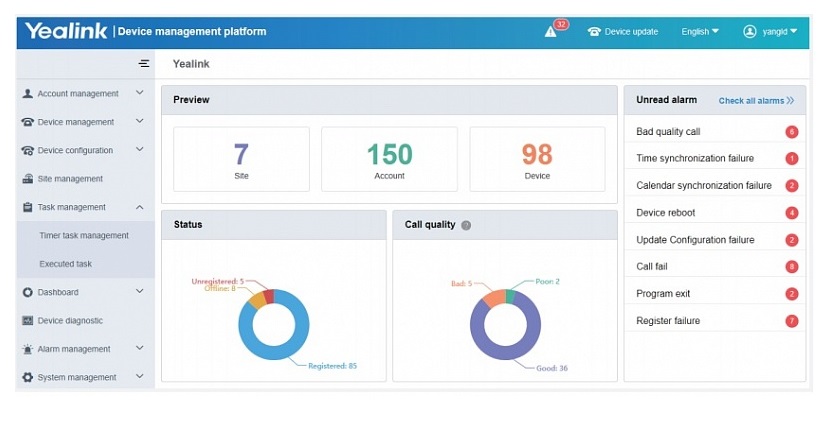Image resolution: width=831 pixels, height=447 pixels.
Task: Click the Account management person icon
Action: (28, 94)
